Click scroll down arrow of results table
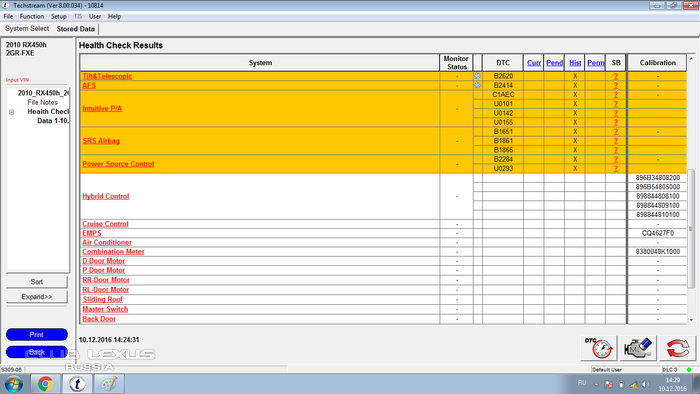 point(691,320)
